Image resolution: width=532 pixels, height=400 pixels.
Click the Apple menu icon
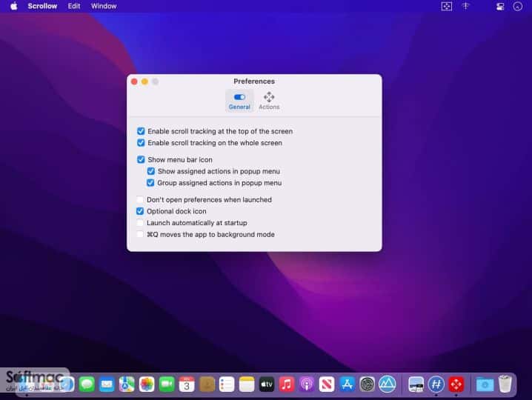pos(14,6)
